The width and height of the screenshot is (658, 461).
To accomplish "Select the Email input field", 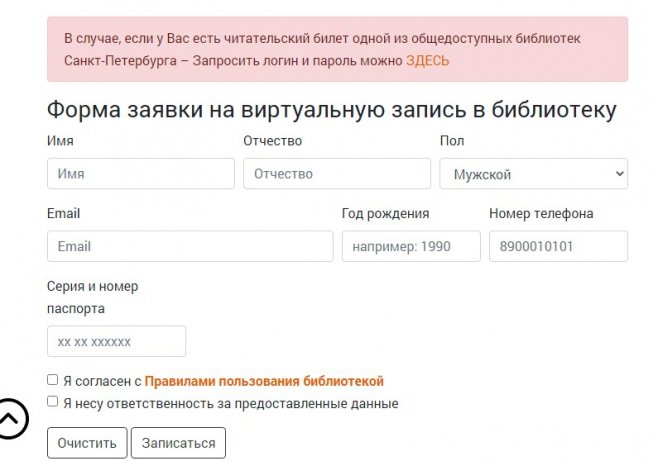I will (190, 246).
